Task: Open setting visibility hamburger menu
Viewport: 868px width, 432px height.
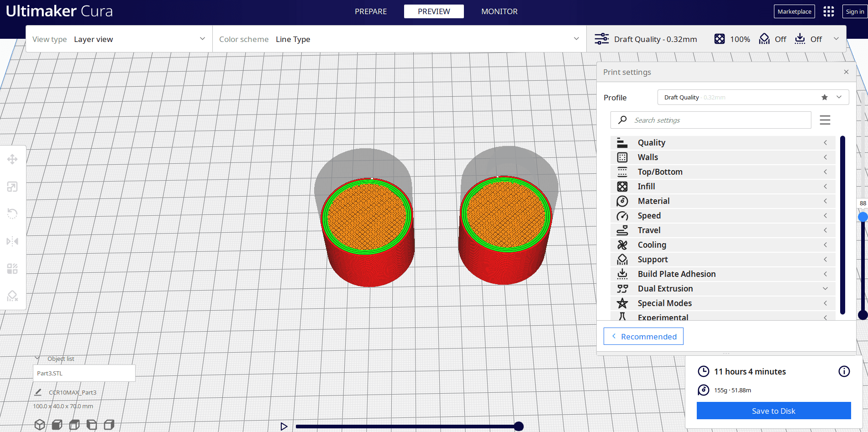Action: (825, 120)
